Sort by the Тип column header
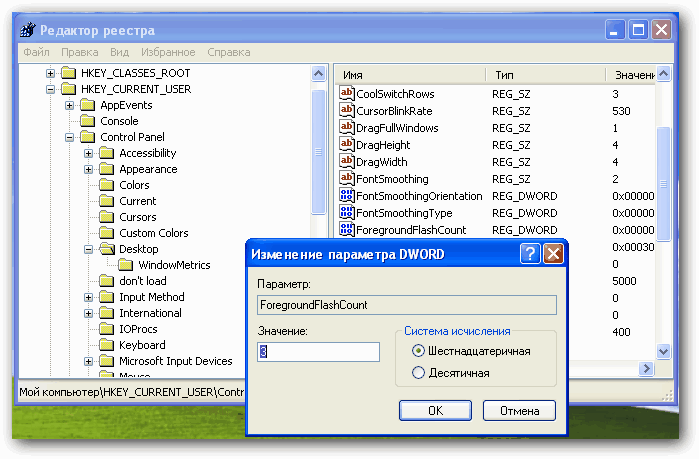The width and height of the screenshot is (699, 459). [545, 75]
